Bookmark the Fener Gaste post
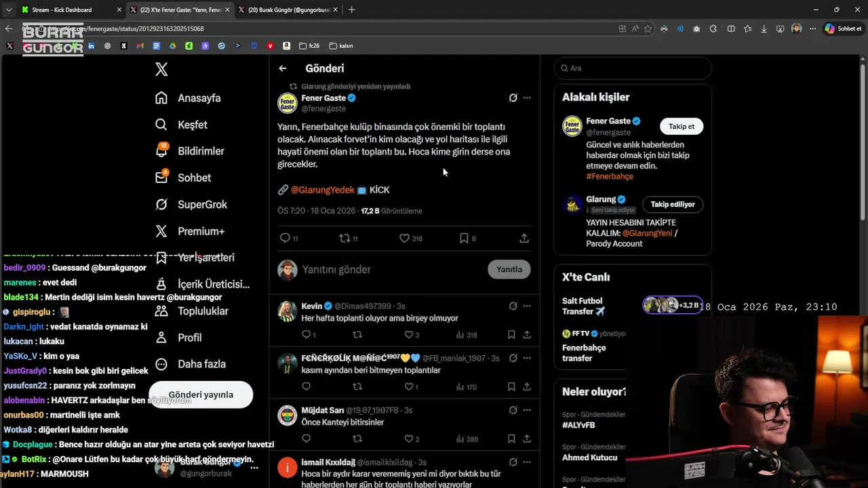868x488 pixels. click(467, 238)
